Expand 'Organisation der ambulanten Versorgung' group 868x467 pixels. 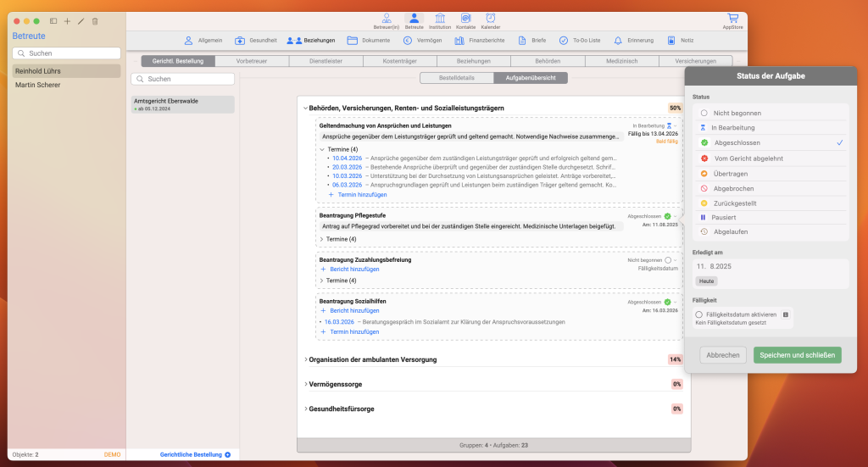pos(306,359)
